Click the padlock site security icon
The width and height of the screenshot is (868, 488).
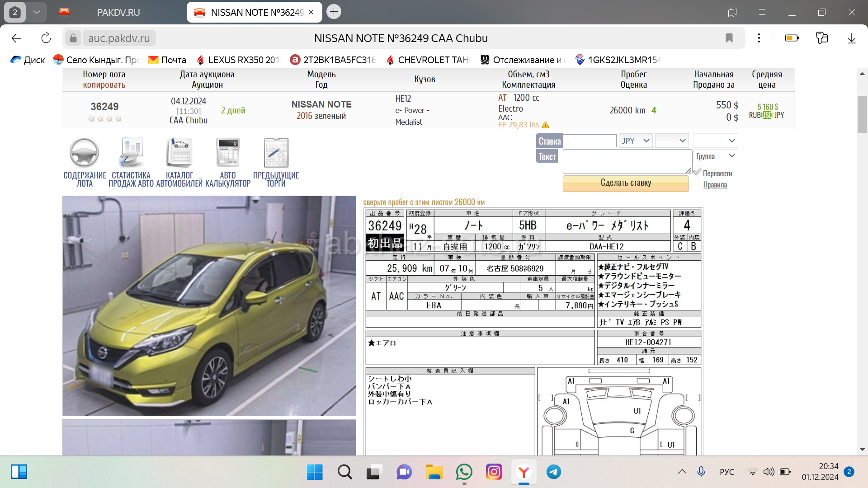click(x=73, y=38)
